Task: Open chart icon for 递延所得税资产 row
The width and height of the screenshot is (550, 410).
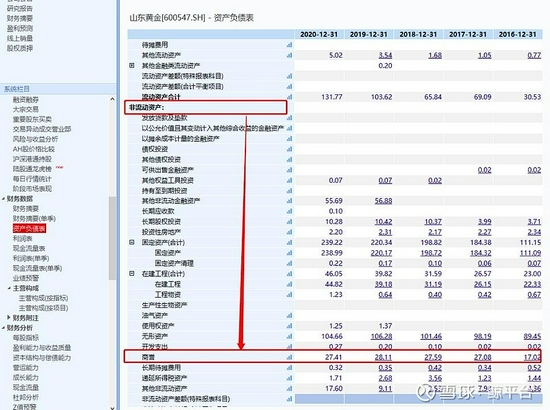Action: click(x=289, y=378)
